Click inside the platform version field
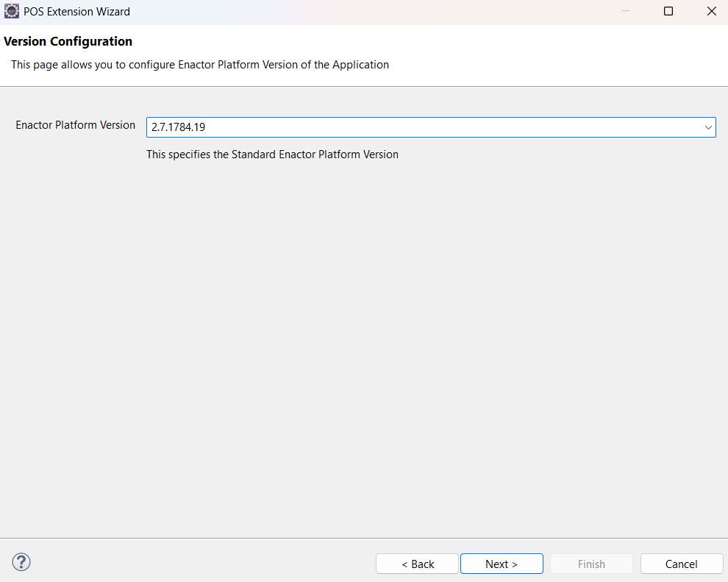 [x=368, y=127]
